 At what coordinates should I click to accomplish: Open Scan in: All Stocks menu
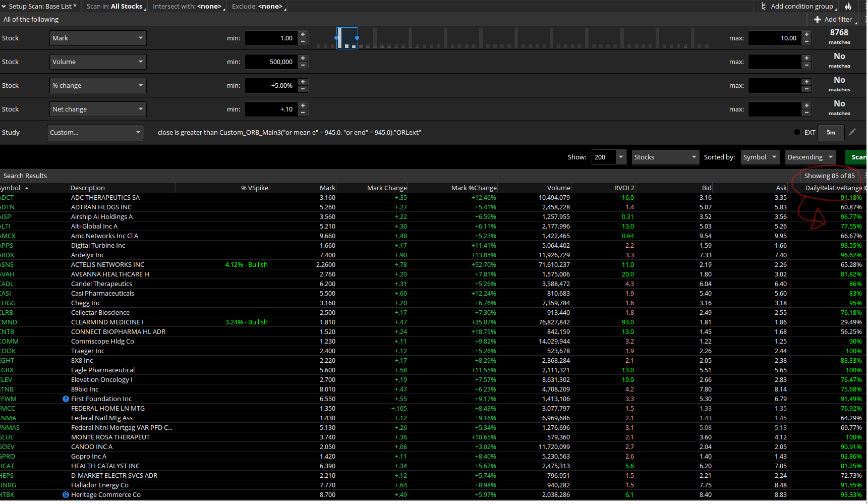click(x=115, y=7)
